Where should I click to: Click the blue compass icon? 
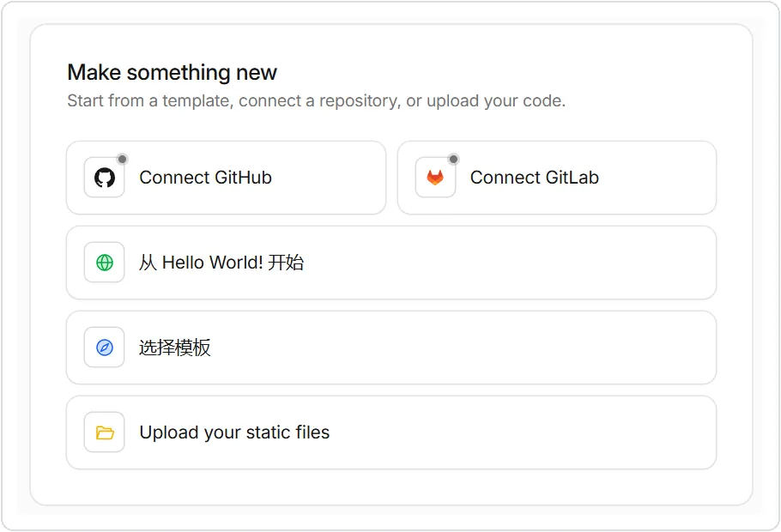105,348
